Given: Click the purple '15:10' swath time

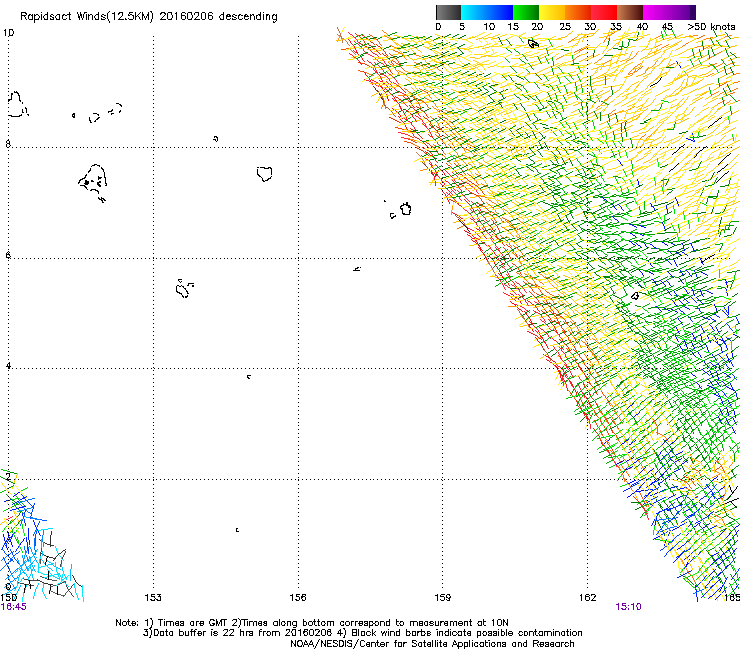Looking at the screenshot, I should pyautogui.click(x=628, y=607).
